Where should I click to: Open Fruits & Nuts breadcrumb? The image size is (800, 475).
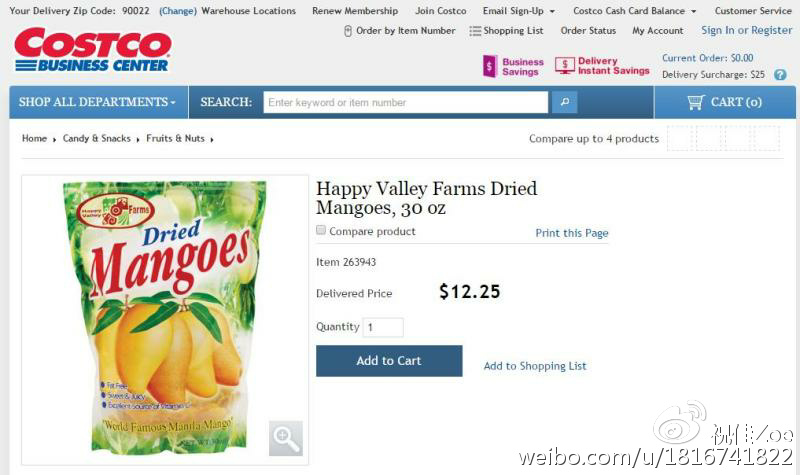[x=175, y=138]
